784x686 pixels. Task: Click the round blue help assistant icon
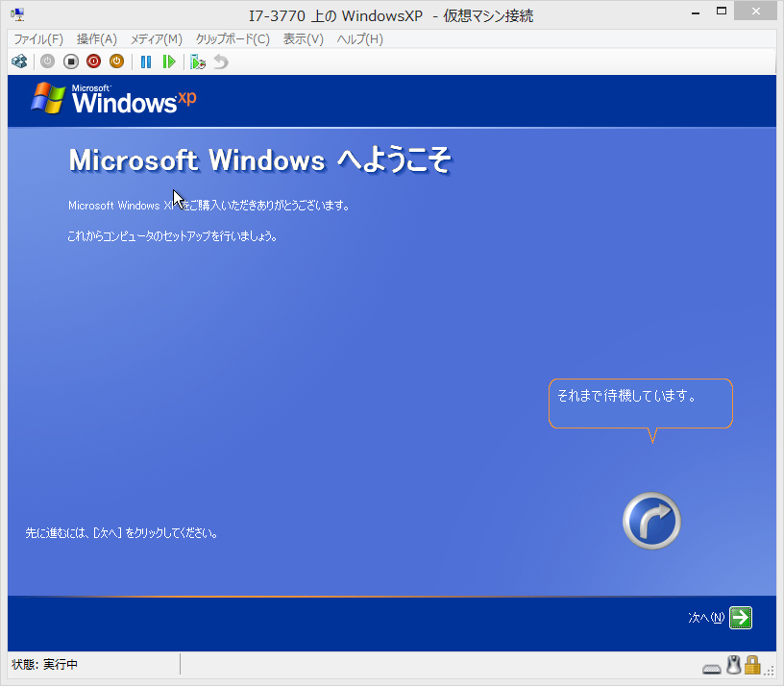[x=651, y=521]
